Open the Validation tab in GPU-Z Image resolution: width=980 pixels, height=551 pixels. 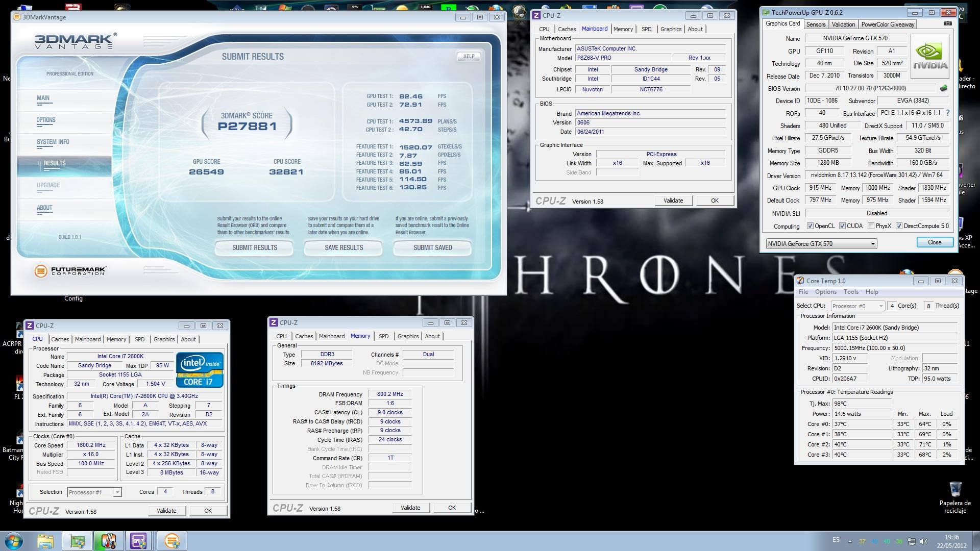point(843,24)
